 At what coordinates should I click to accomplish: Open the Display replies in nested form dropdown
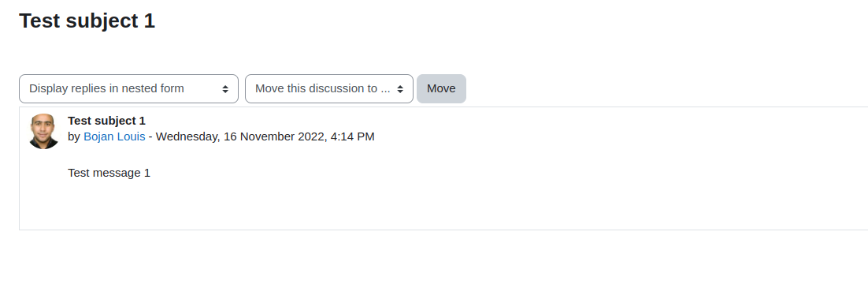coord(128,88)
